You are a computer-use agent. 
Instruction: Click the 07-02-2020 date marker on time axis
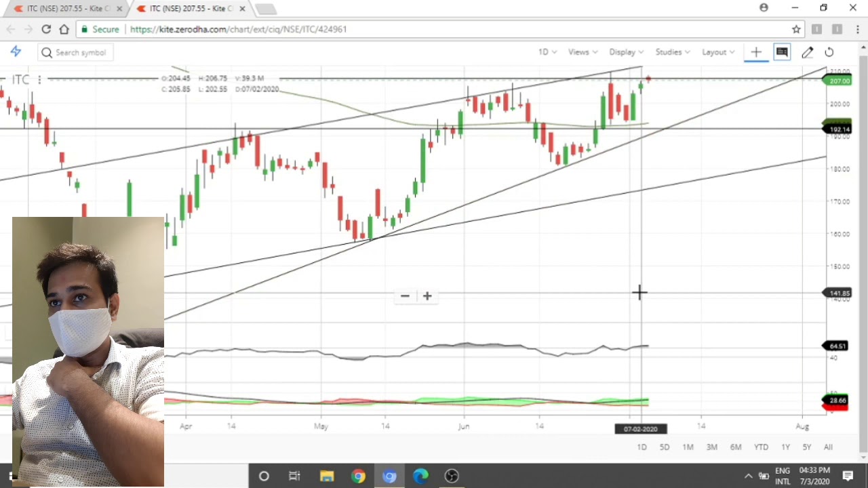point(641,429)
